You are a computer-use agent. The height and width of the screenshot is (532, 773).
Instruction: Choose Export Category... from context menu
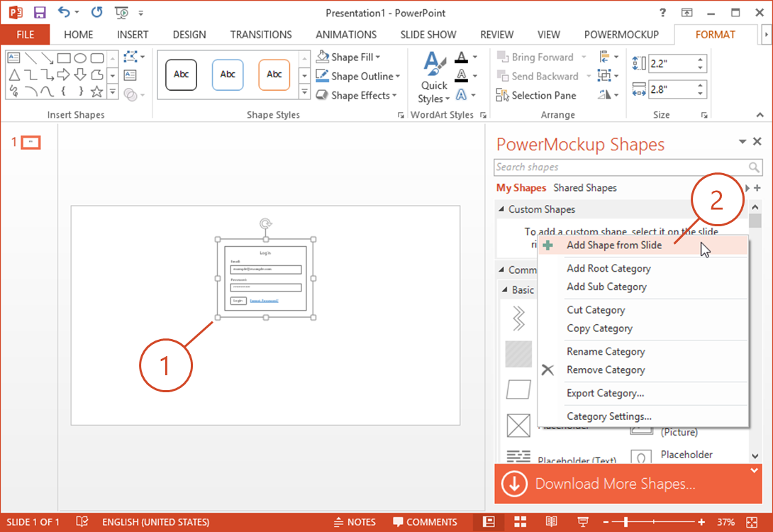(x=605, y=393)
